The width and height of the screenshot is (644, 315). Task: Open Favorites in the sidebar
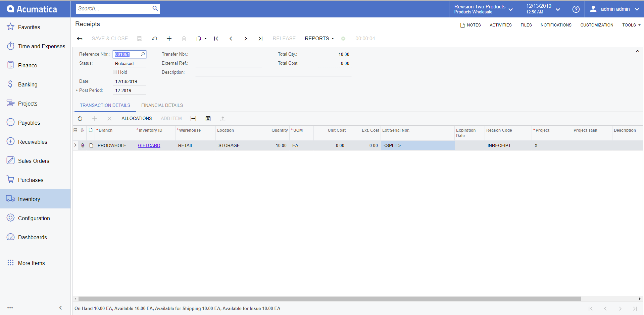pos(35,27)
